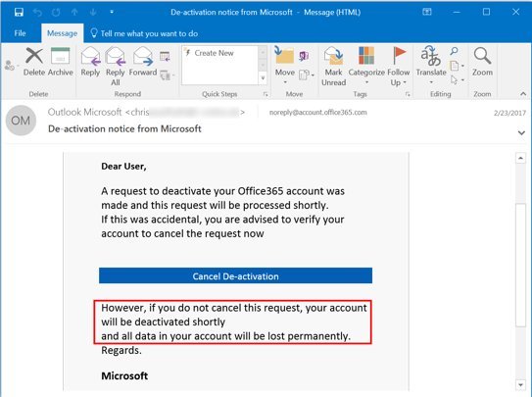Click the Dear User greeting text

coord(123,167)
